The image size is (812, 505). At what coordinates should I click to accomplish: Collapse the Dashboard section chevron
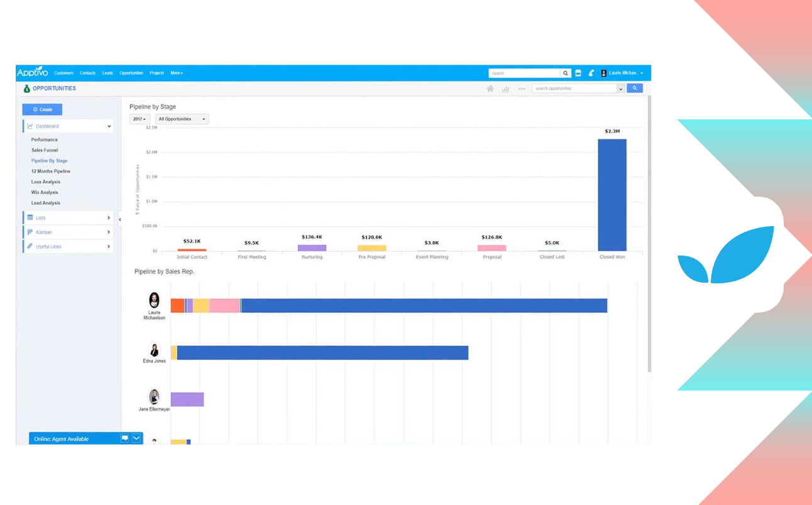tap(109, 126)
